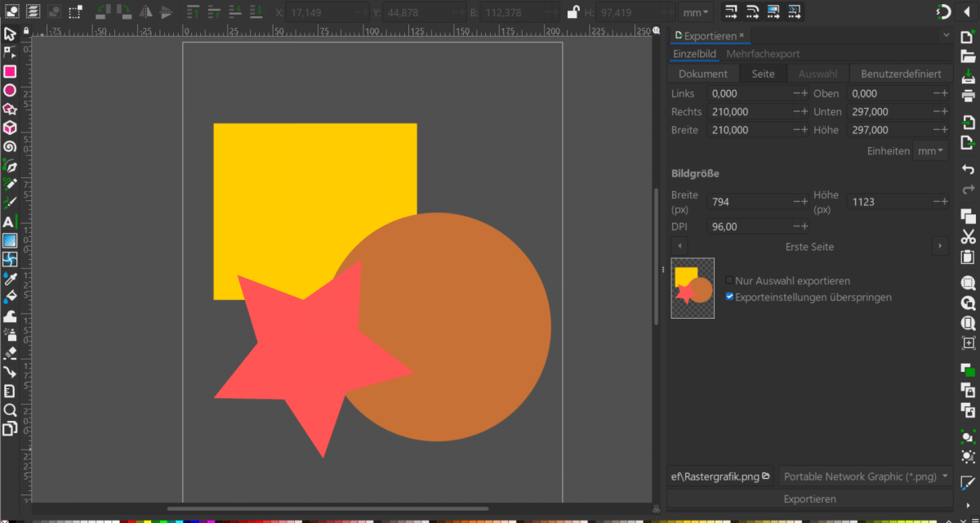Select the Zoom tool in the toolbox
The width and height of the screenshot is (980, 523).
[11, 411]
